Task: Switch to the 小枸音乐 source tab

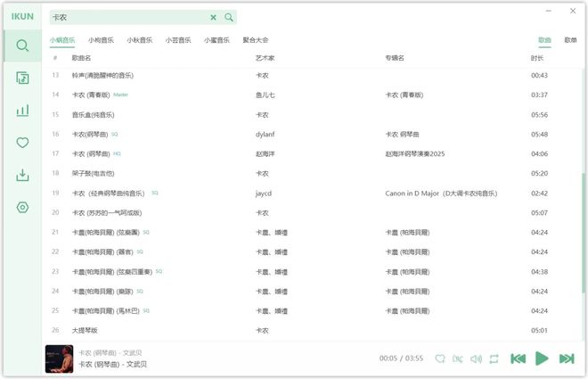Action: (101, 40)
